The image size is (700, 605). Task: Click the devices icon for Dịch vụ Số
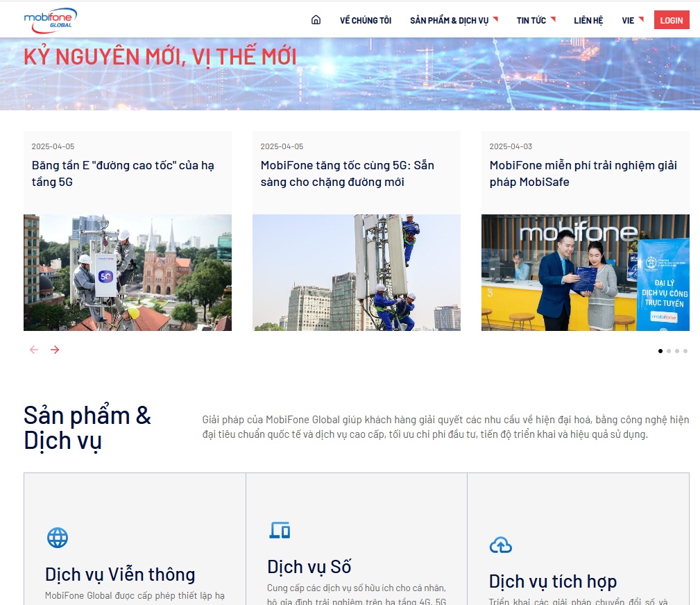click(280, 530)
